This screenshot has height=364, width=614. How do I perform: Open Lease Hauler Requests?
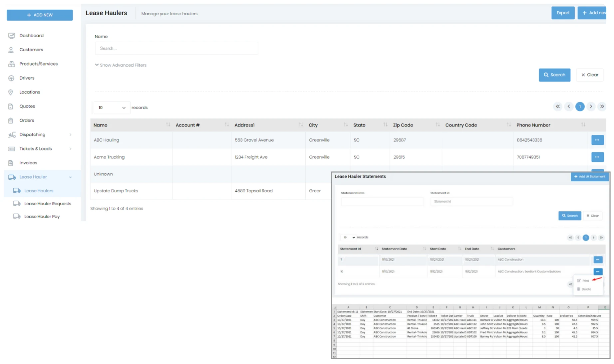click(48, 203)
